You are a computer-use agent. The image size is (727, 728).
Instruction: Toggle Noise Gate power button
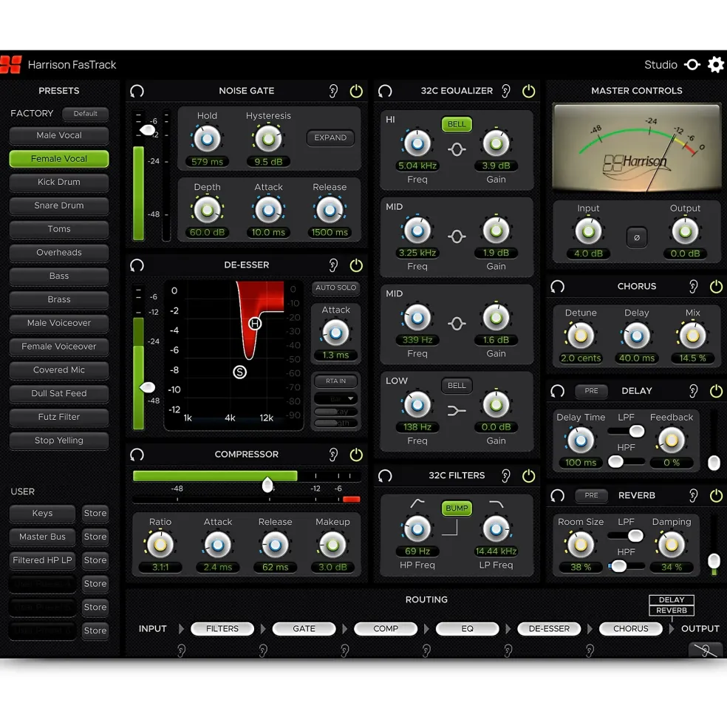pyautogui.click(x=356, y=91)
